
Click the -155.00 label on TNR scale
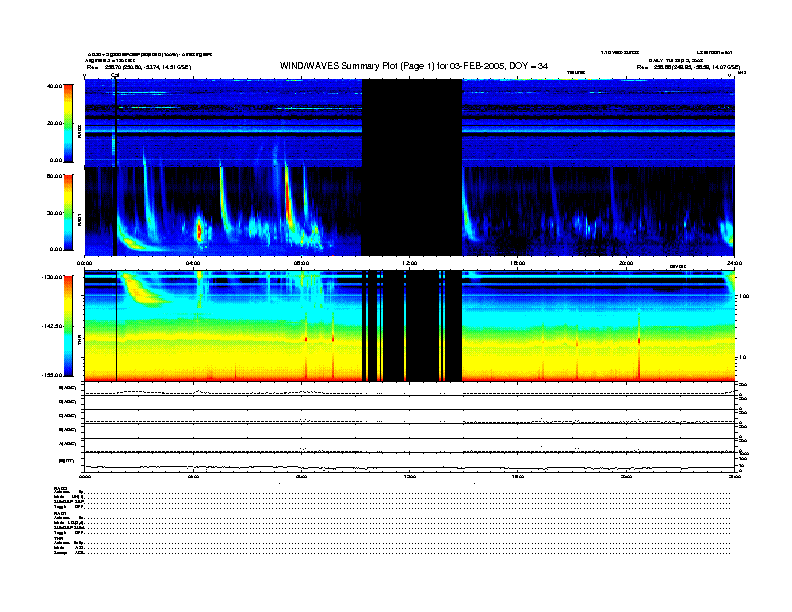52,375
